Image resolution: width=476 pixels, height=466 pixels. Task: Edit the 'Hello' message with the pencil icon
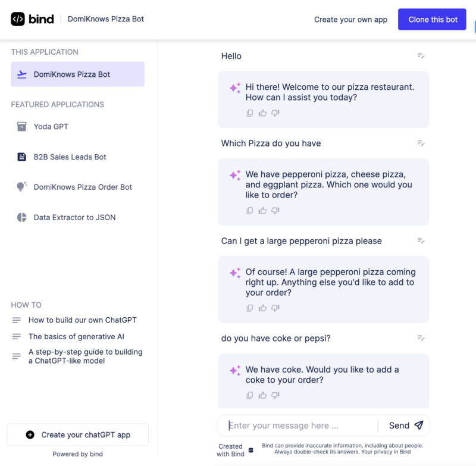421,55
